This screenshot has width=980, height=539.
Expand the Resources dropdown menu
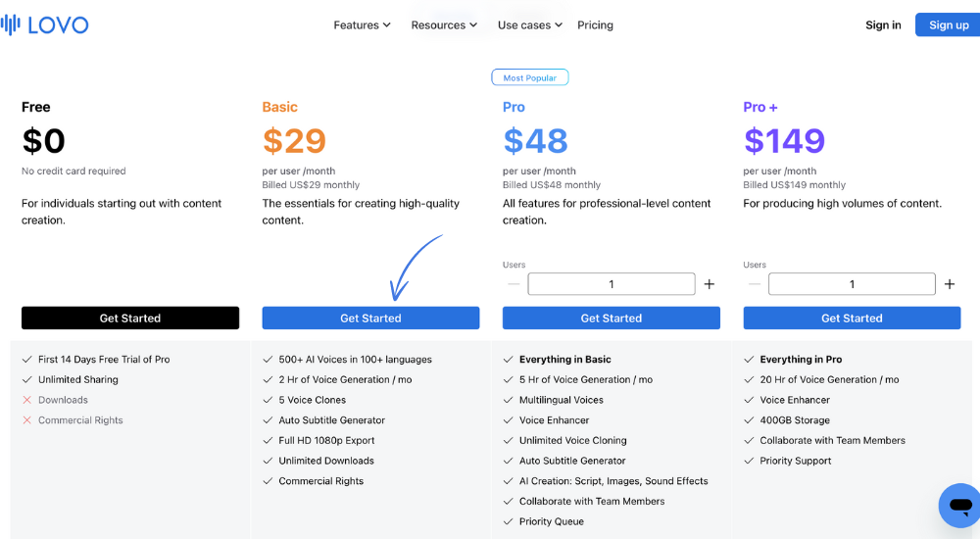pos(444,25)
